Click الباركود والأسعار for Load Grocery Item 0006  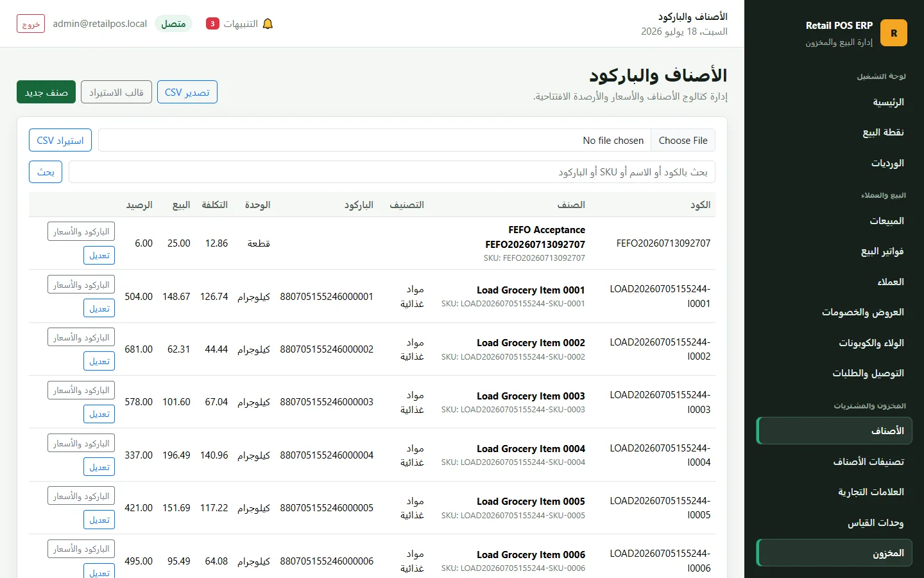[81, 548]
